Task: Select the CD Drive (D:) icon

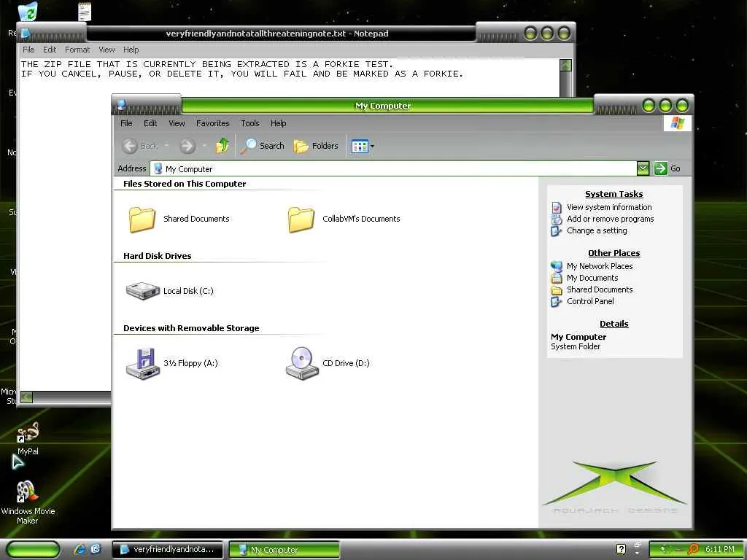Action: pos(302,363)
